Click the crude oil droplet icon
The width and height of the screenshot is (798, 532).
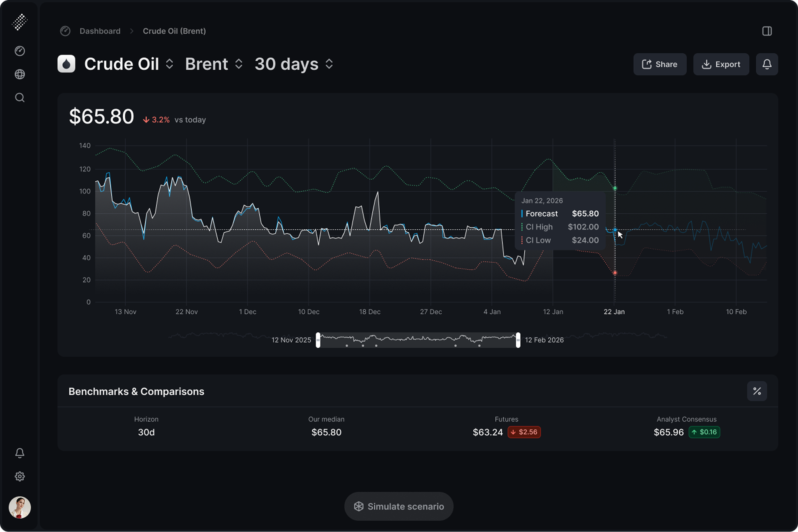point(66,64)
